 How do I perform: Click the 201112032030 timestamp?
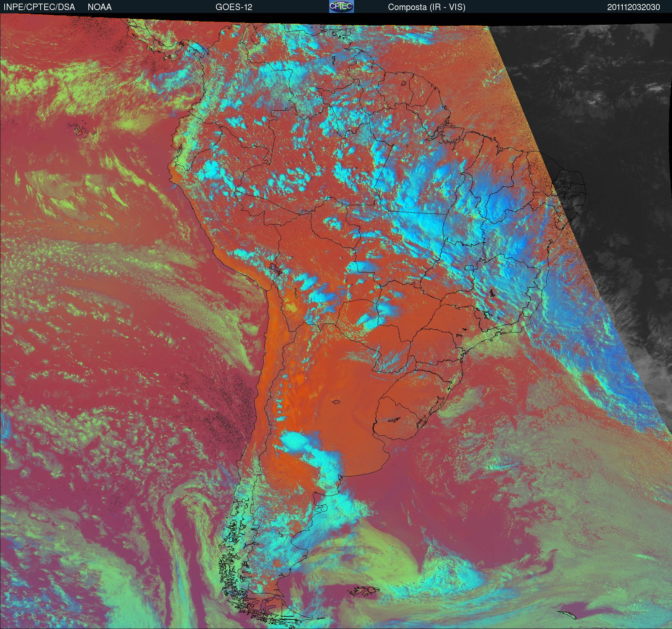(634, 7)
